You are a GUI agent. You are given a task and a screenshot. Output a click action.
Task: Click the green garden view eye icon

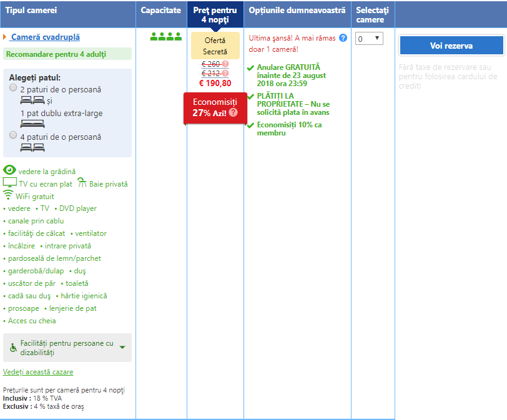(x=9, y=170)
